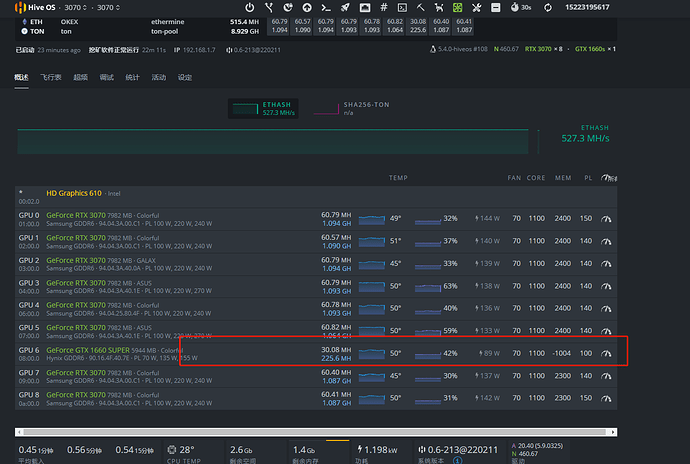Switch to the 超频 overclocking tab
This screenshot has width=690, height=464.
pos(80,77)
